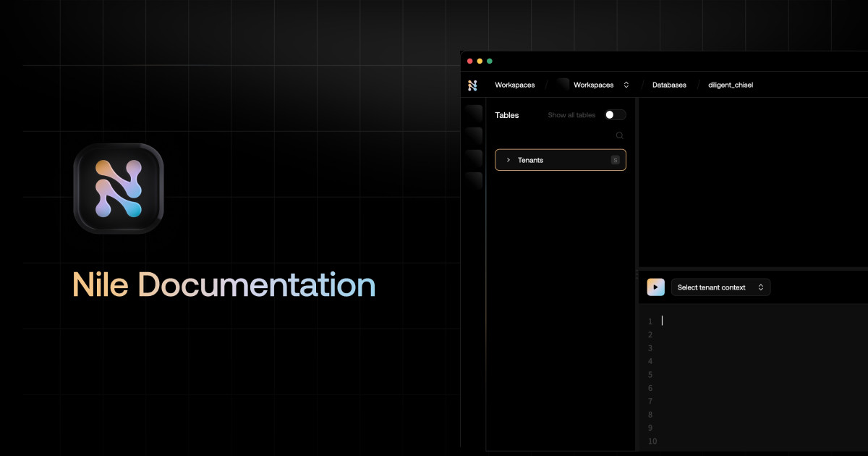Image resolution: width=868 pixels, height=456 pixels.
Task: Click the search icon in Tables panel
Action: point(619,135)
